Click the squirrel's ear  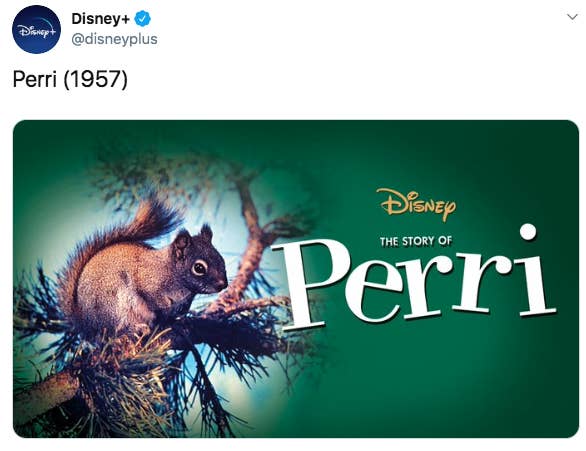point(206,233)
